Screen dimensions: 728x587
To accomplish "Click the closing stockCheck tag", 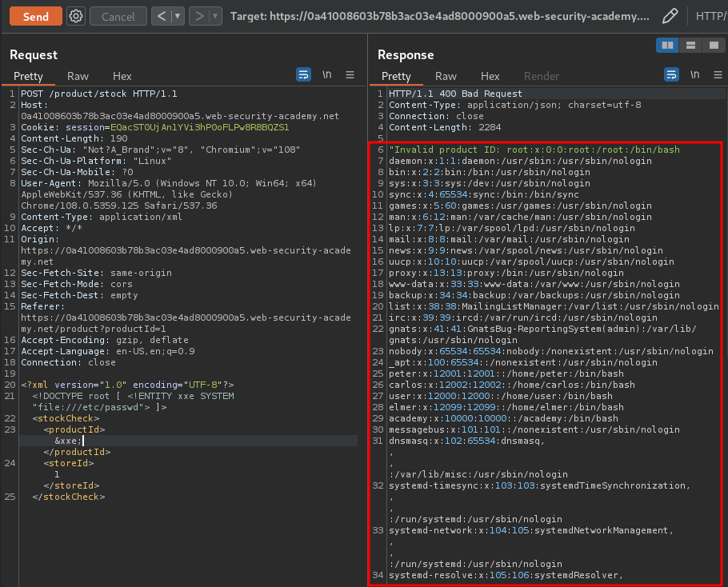I will [x=69, y=497].
